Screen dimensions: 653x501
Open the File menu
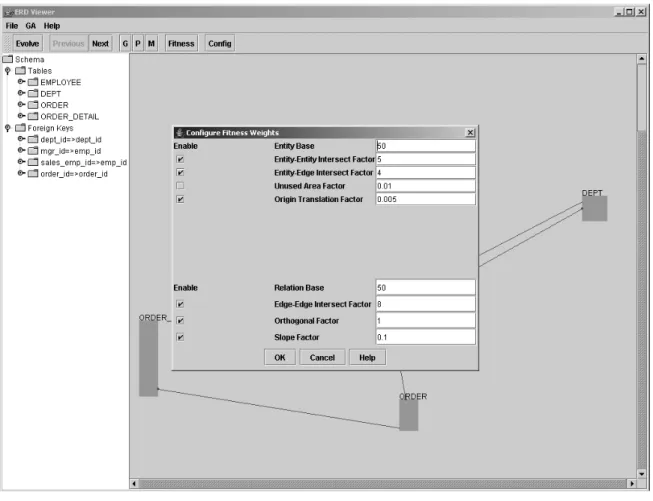(12, 26)
